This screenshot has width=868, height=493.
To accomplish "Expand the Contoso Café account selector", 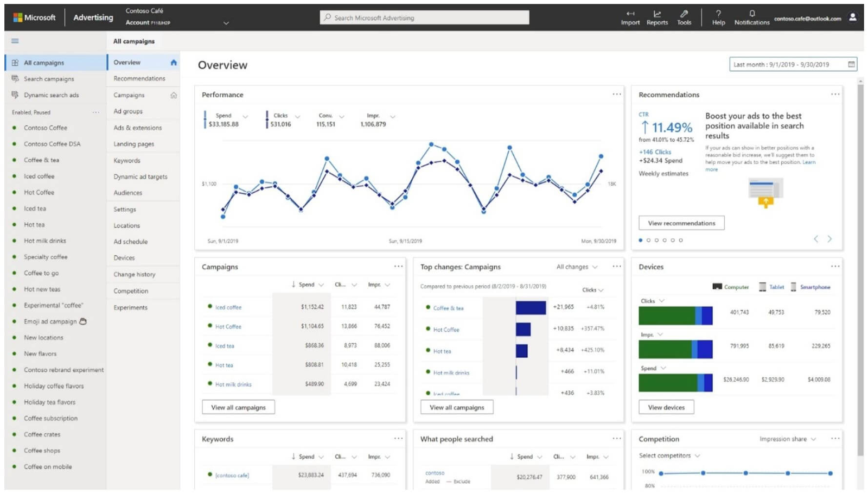I will 226,23.
